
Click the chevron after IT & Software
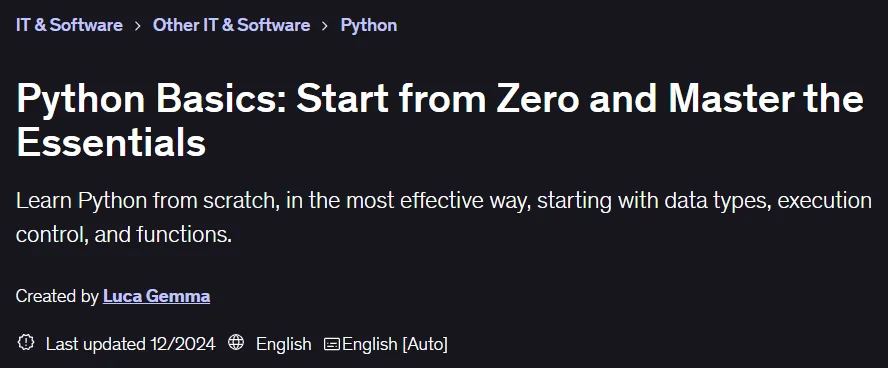tap(138, 26)
